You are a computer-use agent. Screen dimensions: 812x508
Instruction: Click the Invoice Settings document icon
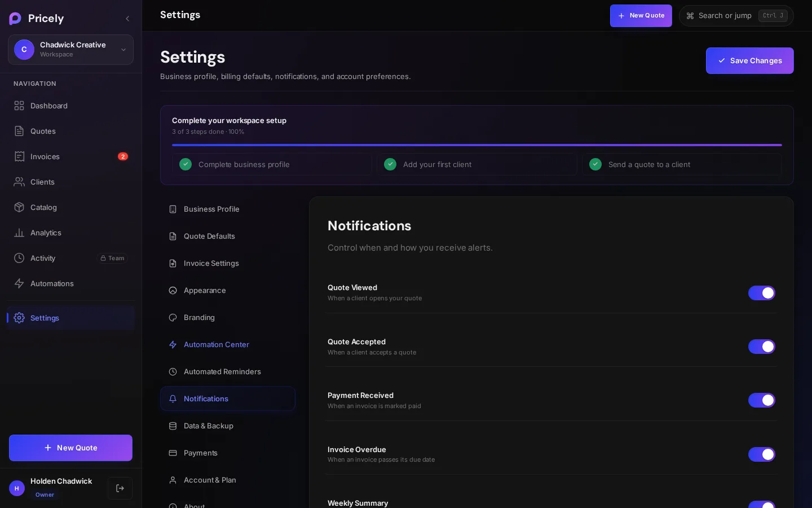(x=173, y=263)
